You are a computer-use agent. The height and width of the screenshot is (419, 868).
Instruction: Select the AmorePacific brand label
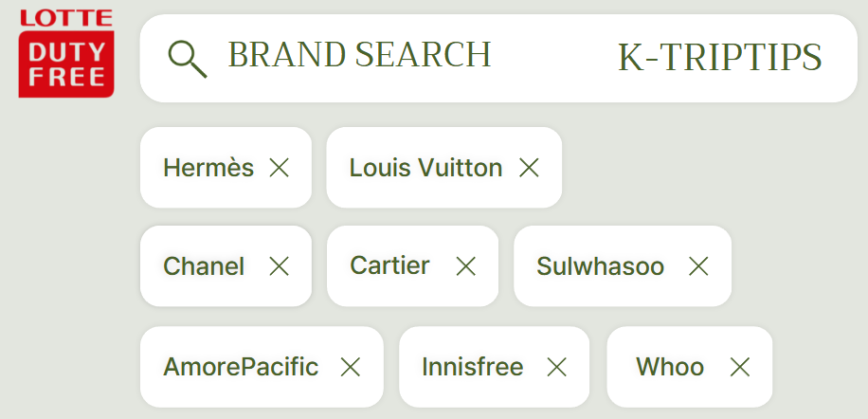point(241,367)
